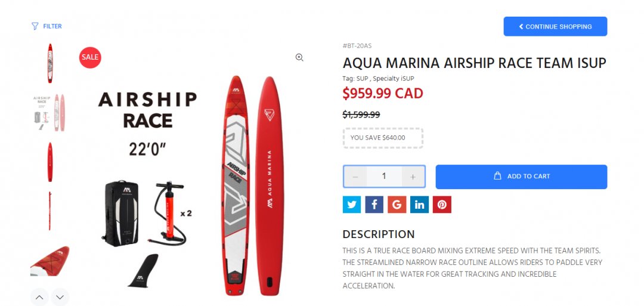Select the first board thumbnail
Viewport: 644px width, 306px height.
49,63
